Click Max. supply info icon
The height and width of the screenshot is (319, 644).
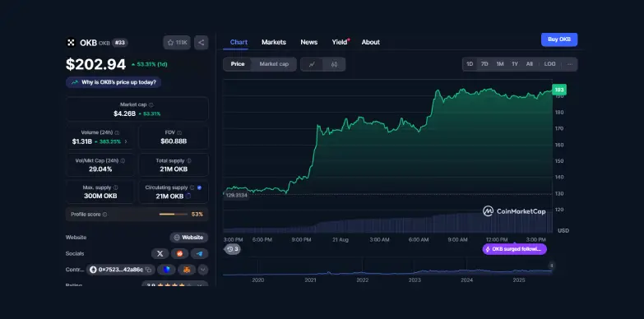115,187
